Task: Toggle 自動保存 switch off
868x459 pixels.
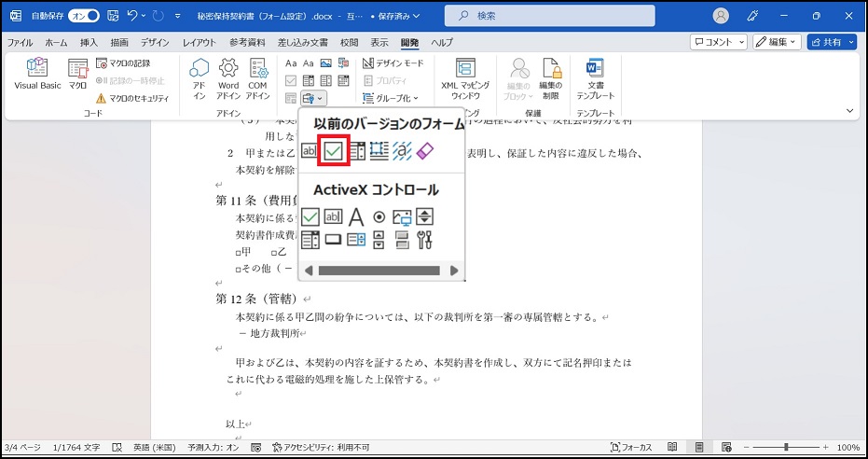Action: click(x=84, y=16)
